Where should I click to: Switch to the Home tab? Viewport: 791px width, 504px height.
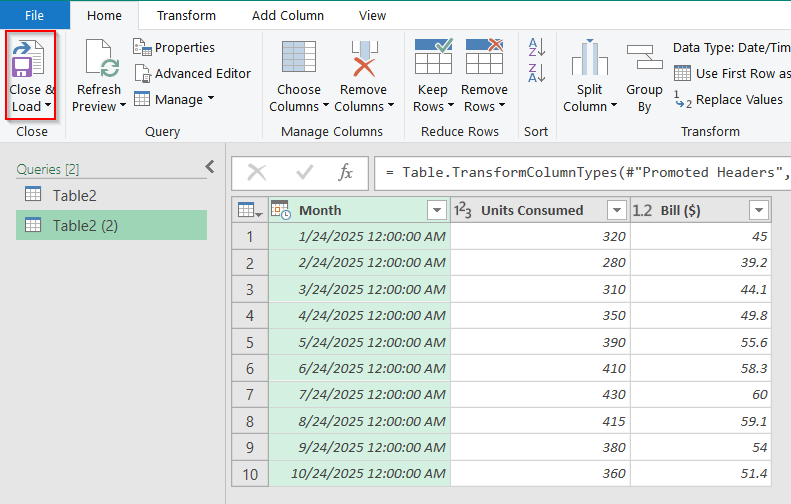click(104, 15)
